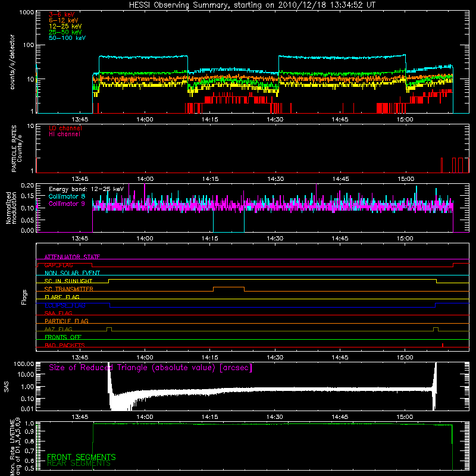Click the FRONTS_OFF flag label
The width and height of the screenshot is (476, 476).
click(x=63, y=337)
